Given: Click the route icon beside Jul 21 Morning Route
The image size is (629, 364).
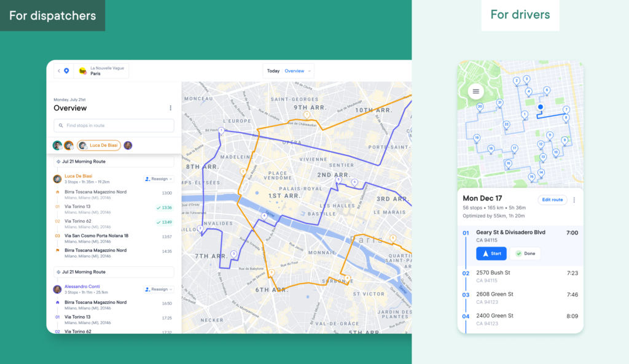Looking at the screenshot, I should click(60, 160).
